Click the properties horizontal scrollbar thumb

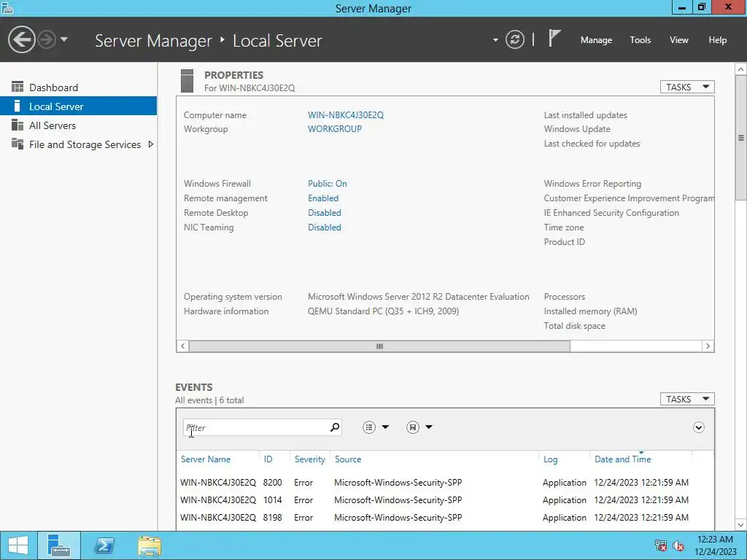pos(379,346)
